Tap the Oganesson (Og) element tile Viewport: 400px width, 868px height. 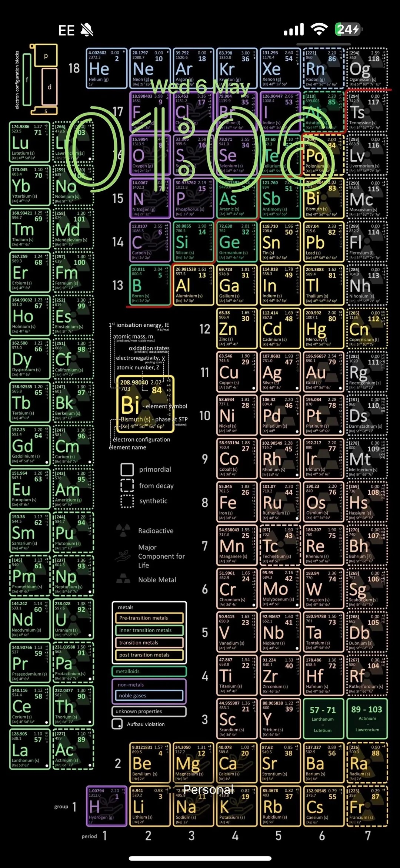367,68
